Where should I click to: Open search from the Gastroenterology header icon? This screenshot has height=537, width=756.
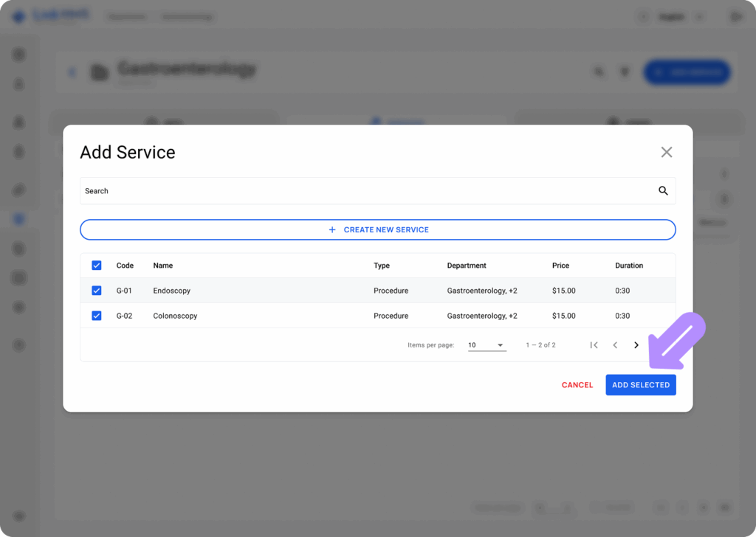tap(599, 72)
